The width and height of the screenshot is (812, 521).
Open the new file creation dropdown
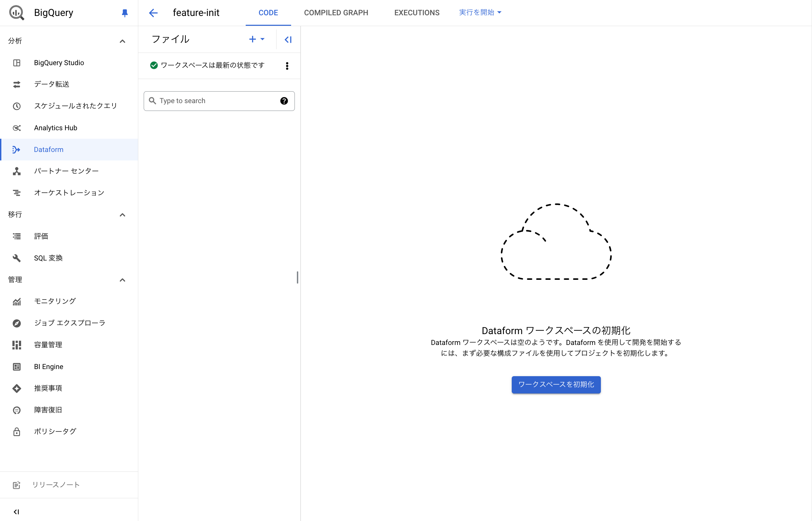[x=257, y=39]
